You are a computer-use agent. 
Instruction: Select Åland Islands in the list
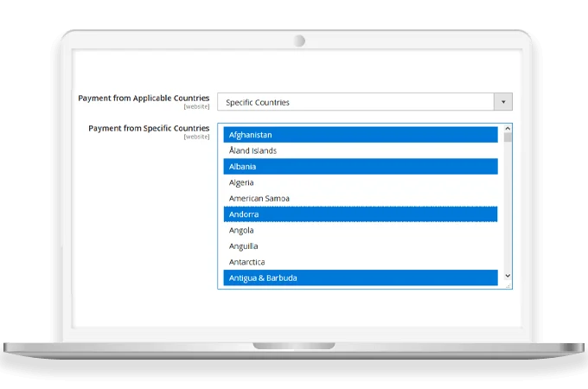point(360,150)
